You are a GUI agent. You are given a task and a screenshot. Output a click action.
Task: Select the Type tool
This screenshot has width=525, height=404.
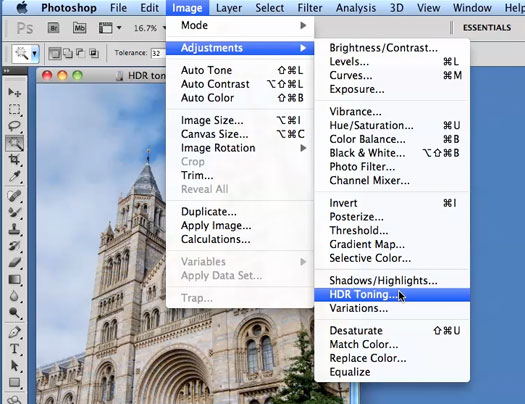(14, 349)
